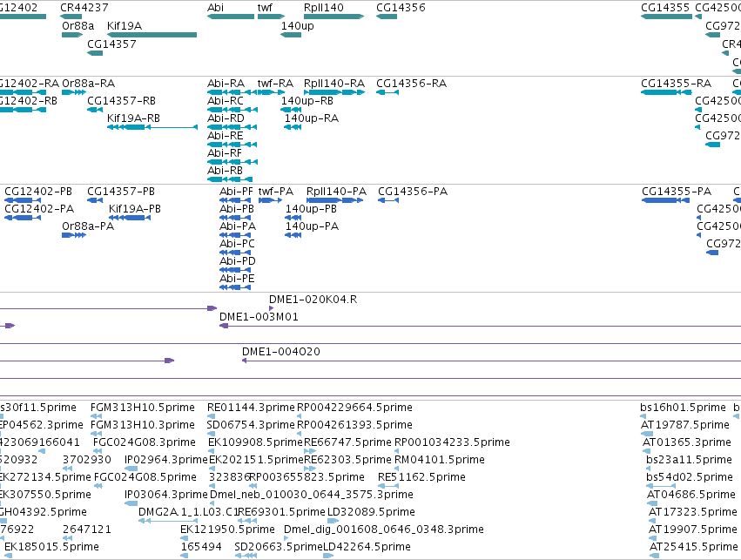
Task: Select the Abi-PD protein feature
Action: pyautogui.click(x=235, y=270)
